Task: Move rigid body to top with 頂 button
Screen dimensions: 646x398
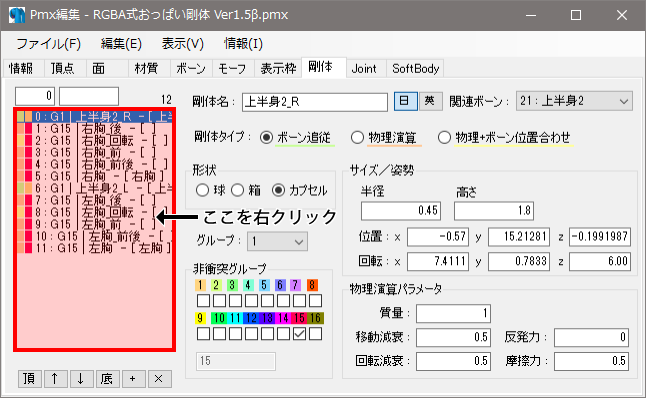Action: [x=29, y=379]
